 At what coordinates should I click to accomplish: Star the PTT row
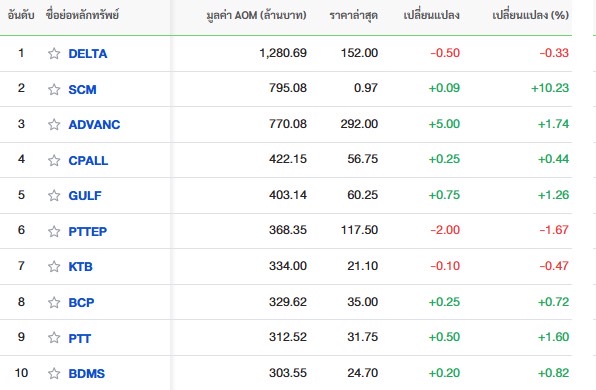point(54,338)
